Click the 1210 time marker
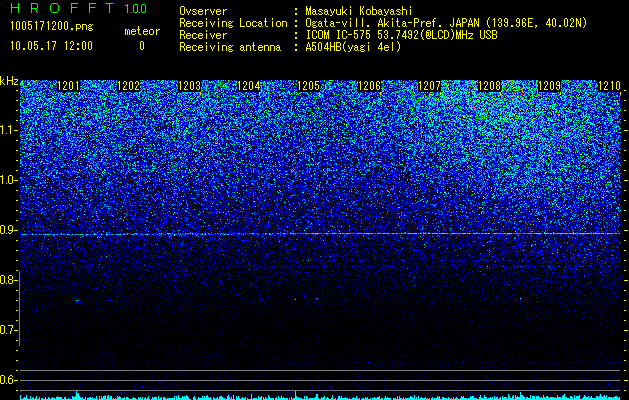The image size is (629, 400). (609, 86)
